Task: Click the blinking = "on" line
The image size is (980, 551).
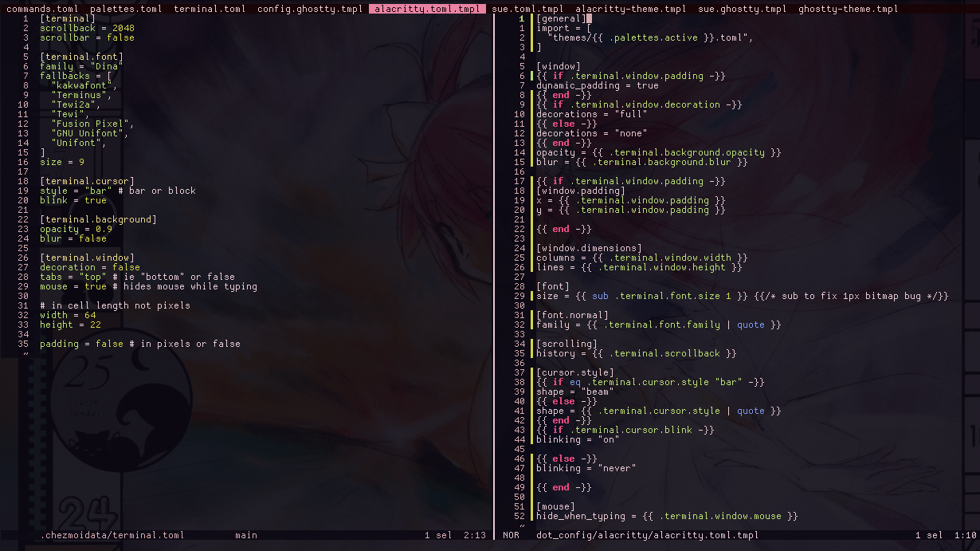Action: [x=578, y=439]
